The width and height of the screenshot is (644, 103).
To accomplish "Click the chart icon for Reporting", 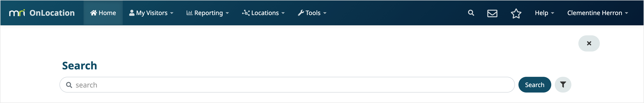I will [189, 13].
